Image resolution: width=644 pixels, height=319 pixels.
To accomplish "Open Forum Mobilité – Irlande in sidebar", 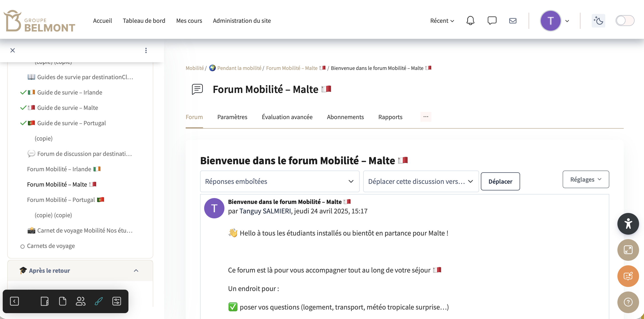I will coord(64,169).
